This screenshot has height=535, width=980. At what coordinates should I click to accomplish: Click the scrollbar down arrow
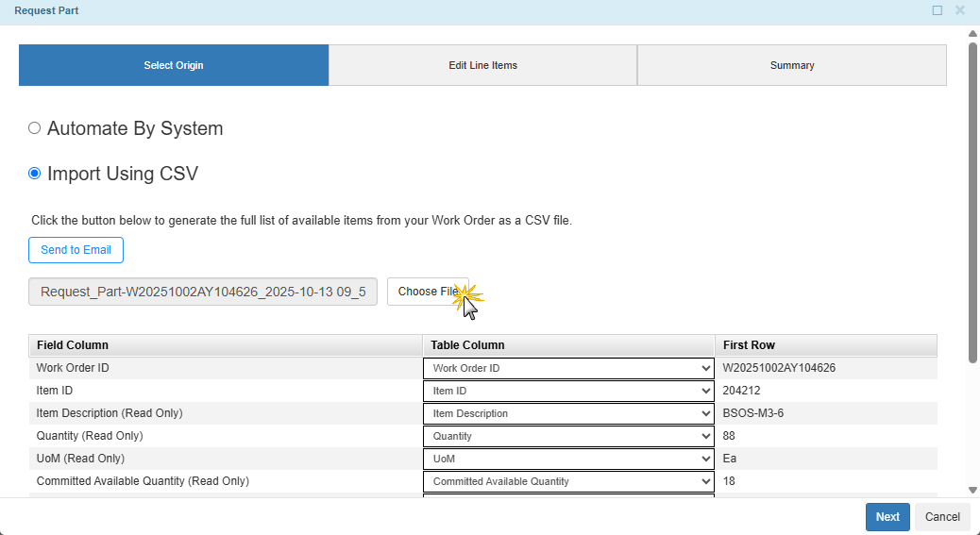click(x=972, y=490)
